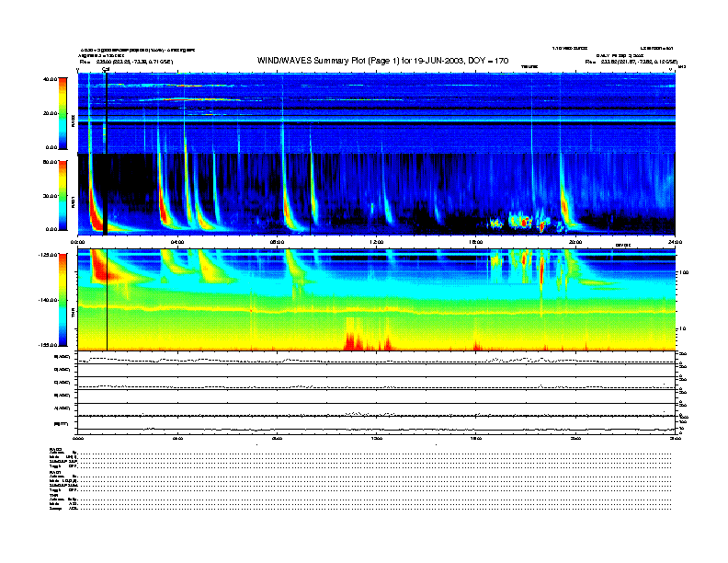Click the 20.00 label on RAD2 scale
The image size is (728, 563).
pos(51,113)
